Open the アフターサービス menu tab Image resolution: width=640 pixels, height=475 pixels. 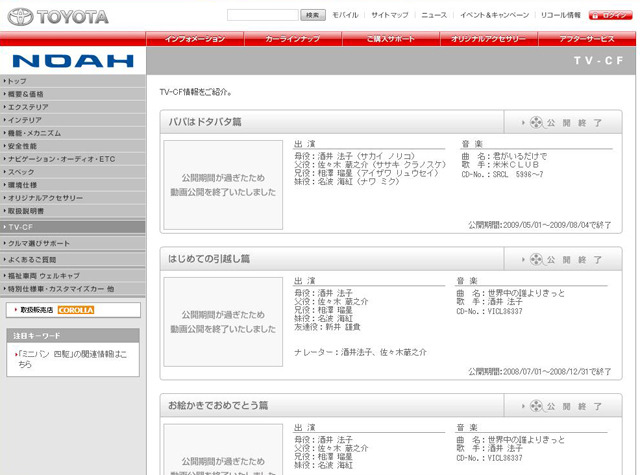[587, 39]
